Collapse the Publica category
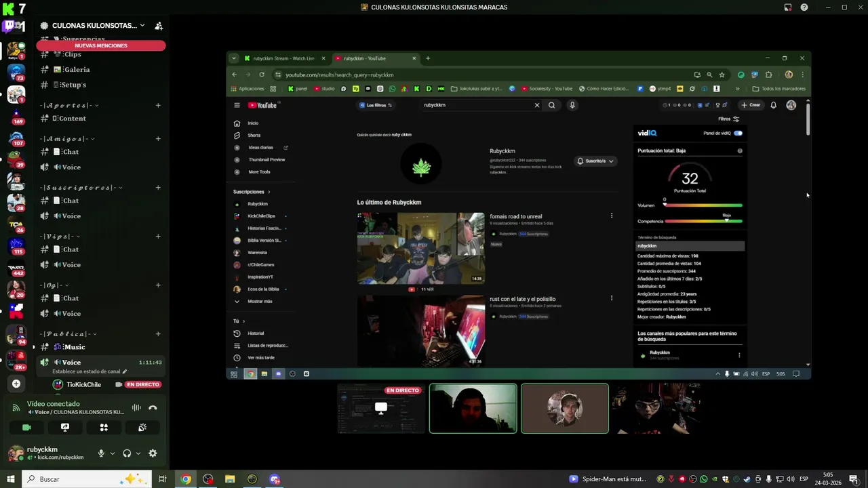 coord(68,334)
